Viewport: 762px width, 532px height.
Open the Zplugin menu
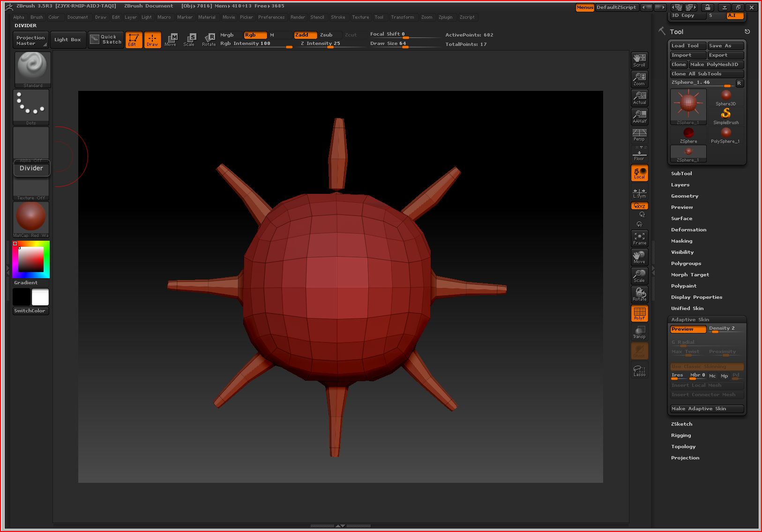446,17
